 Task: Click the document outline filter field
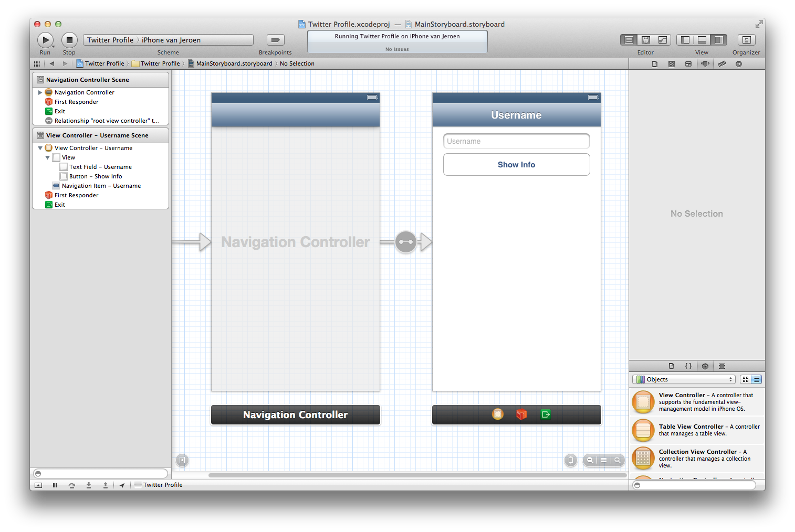[x=100, y=474]
